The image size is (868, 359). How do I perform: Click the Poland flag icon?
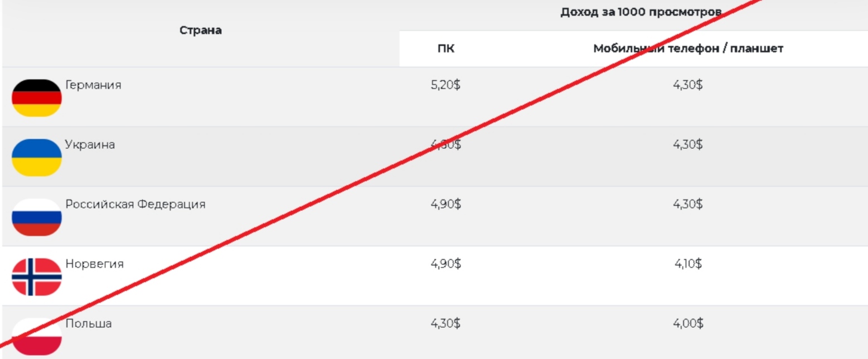[37, 337]
